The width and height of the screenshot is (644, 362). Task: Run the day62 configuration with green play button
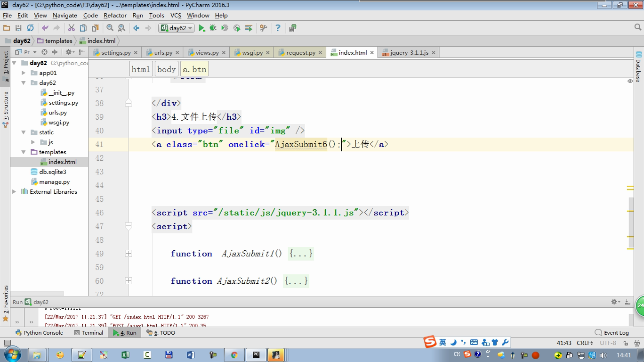201,28
